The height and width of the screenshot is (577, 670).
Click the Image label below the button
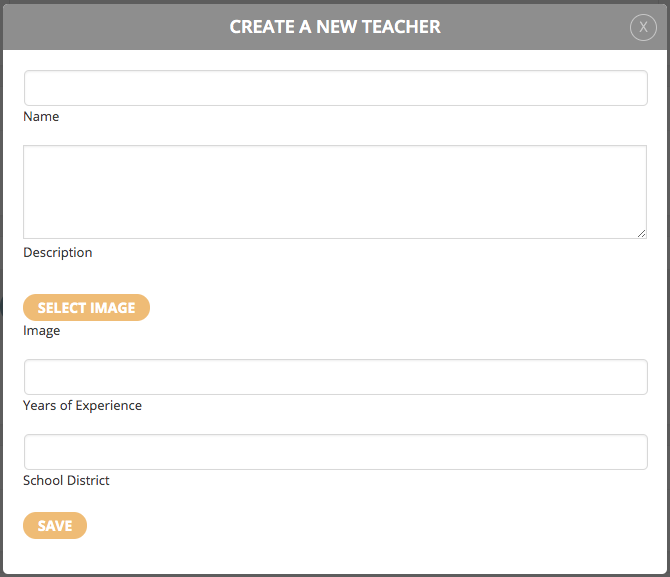click(x=41, y=330)
